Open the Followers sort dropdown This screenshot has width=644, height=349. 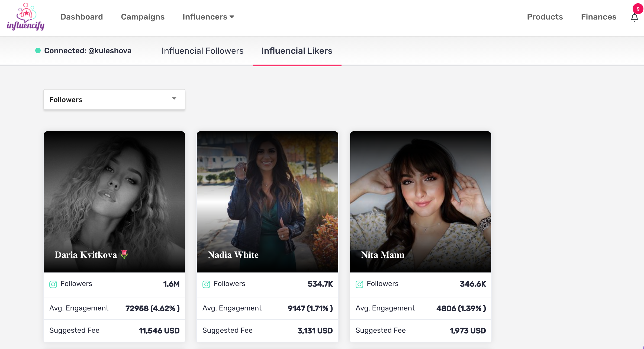coord(114,99)
